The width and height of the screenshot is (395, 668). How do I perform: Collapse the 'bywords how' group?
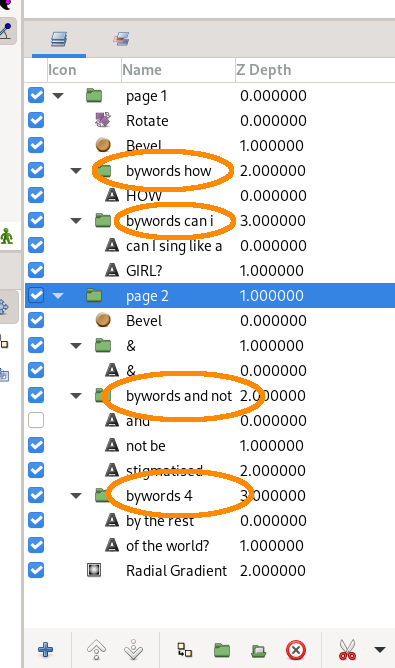pos(76,170)
